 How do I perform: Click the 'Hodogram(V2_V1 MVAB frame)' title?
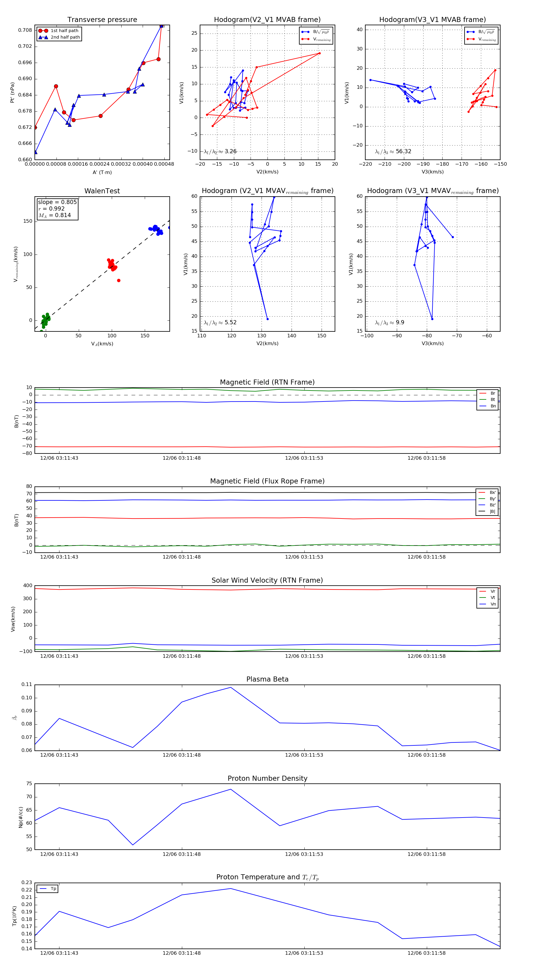pyautogui.click(x=267, y=20)
